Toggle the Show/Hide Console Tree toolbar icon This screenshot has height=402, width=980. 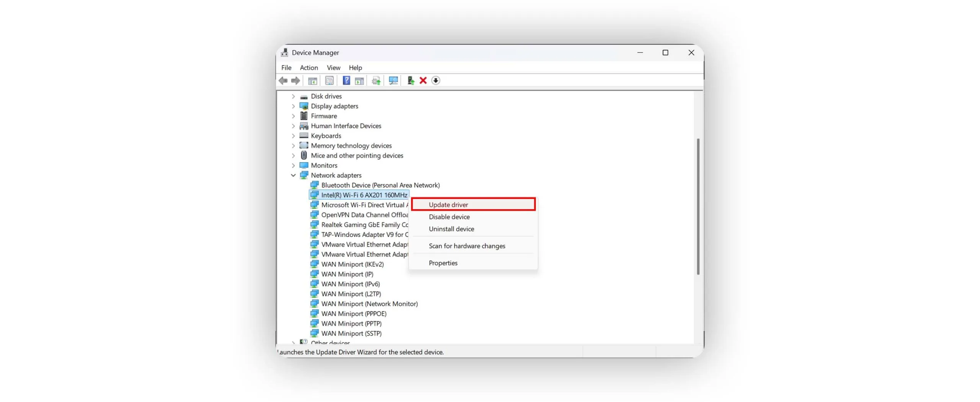pyautogui.click(x=312, y=81)
